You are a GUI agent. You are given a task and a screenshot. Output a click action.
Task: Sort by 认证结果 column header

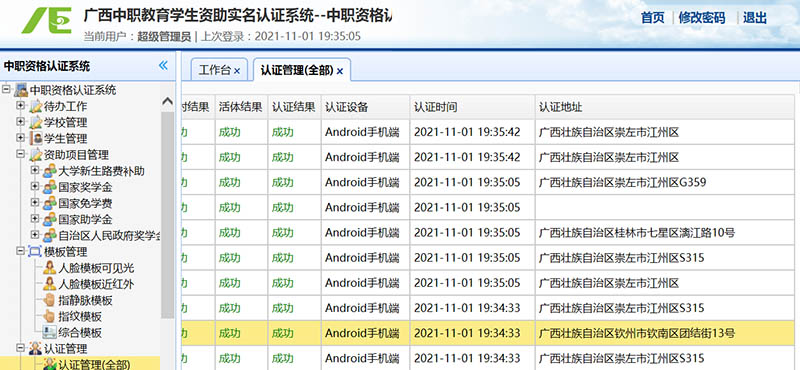(294, 107)
